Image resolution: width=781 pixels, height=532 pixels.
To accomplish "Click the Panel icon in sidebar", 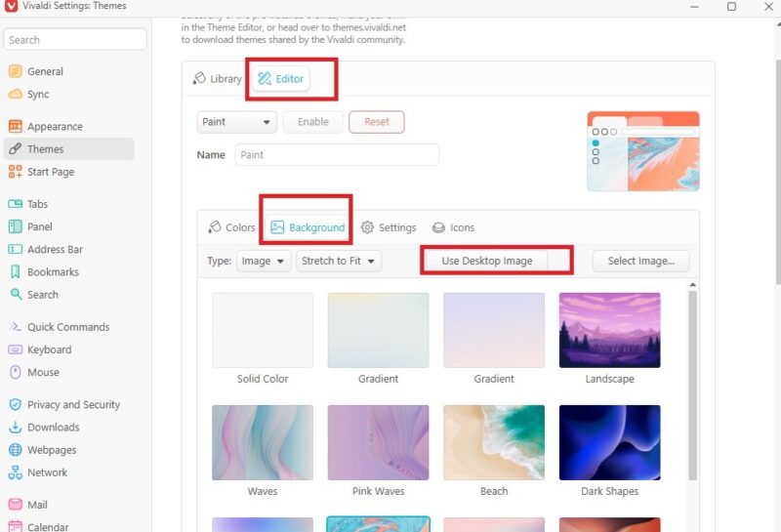I will [x=15, y=226].
